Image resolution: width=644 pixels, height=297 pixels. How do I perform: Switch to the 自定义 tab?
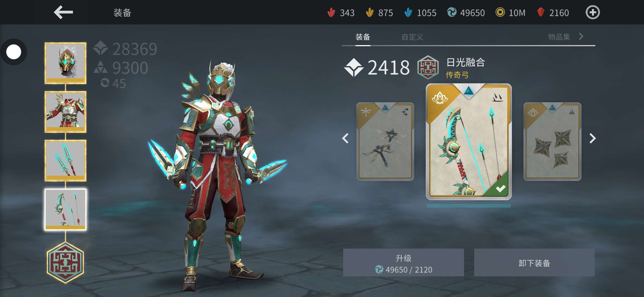tap(412, 37)
